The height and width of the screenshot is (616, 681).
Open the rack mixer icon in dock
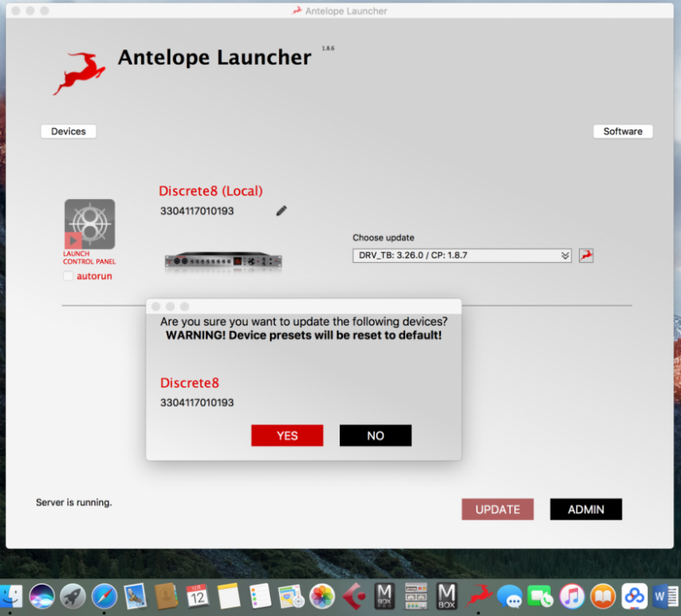(415, 596)
